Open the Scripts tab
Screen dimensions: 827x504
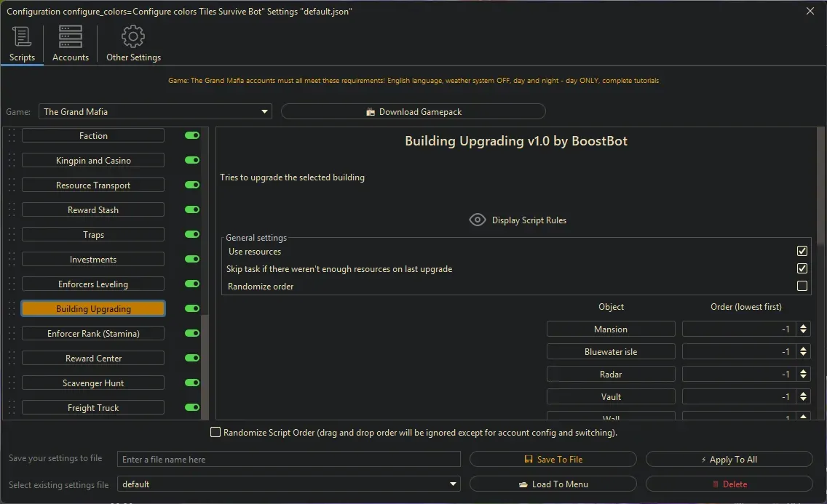coord(22,44)
